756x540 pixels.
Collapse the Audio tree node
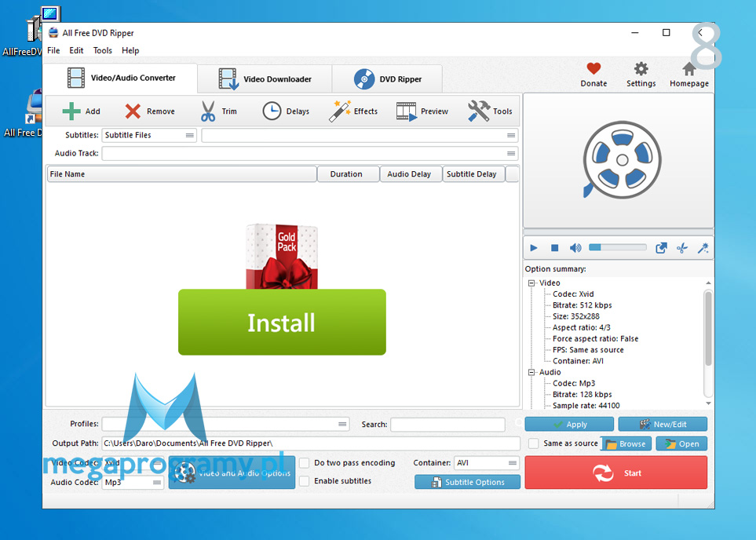pyautogui.click(x=531, y=372)
